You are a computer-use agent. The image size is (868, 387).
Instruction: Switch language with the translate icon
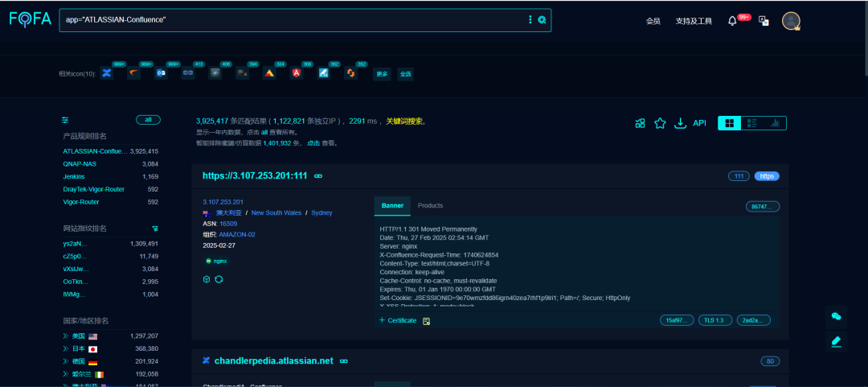click(764, 21)
